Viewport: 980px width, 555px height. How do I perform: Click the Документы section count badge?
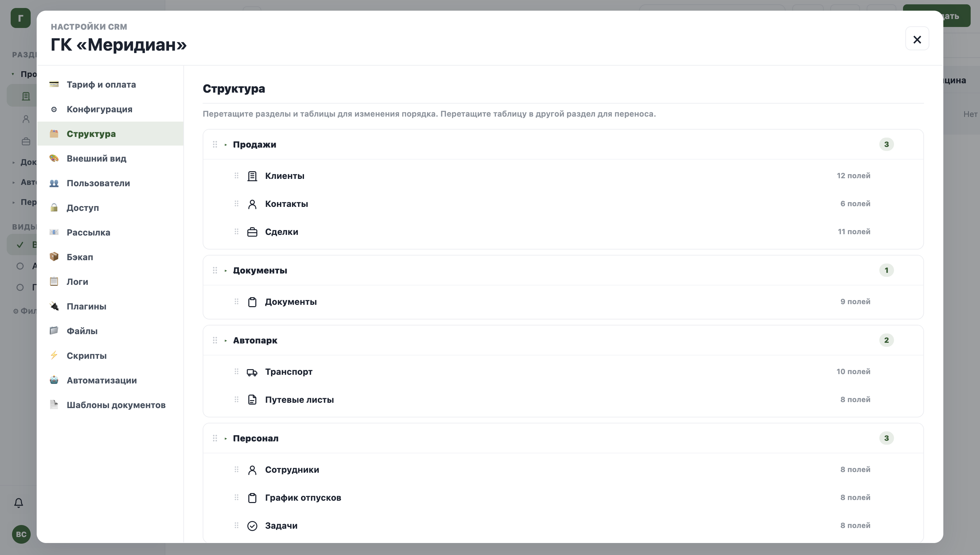click(886, 270)
